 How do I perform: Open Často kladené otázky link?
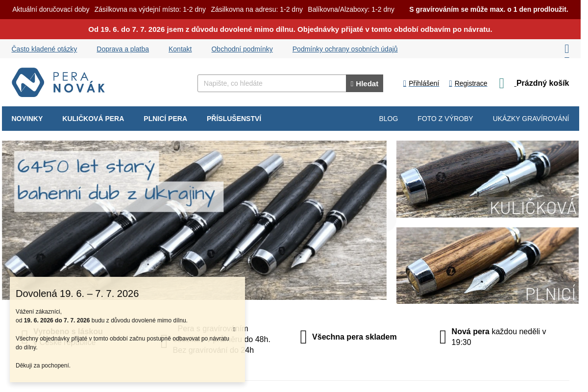pos(44,49)
